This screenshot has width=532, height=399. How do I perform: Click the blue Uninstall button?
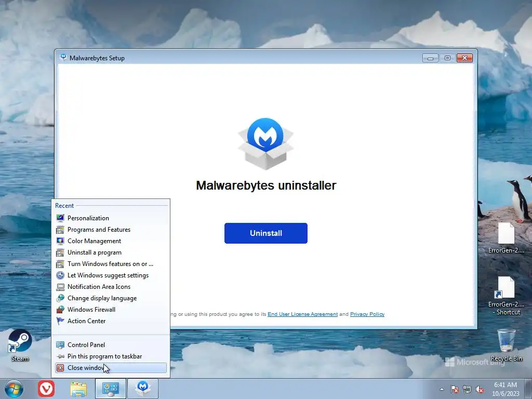coord(265,233)
